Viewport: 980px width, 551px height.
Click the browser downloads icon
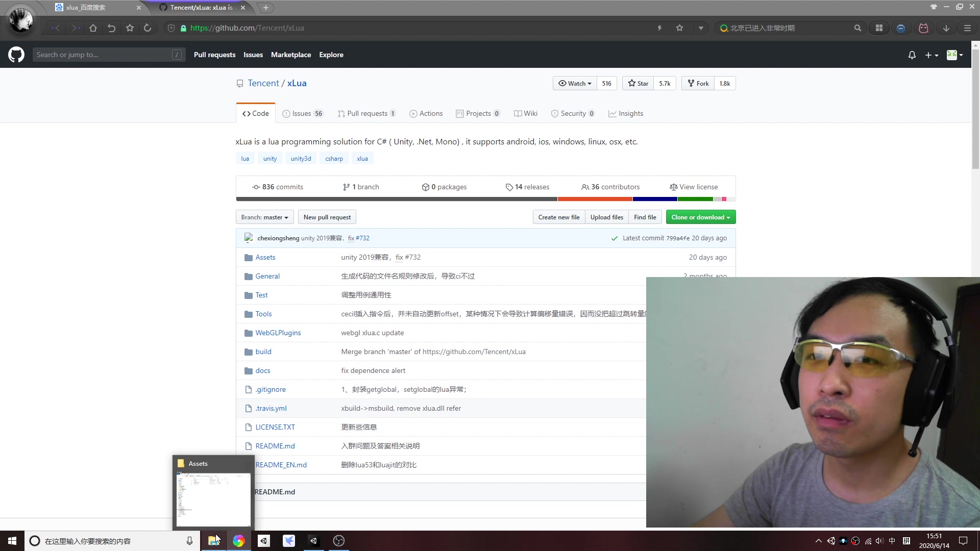[945, 28]
